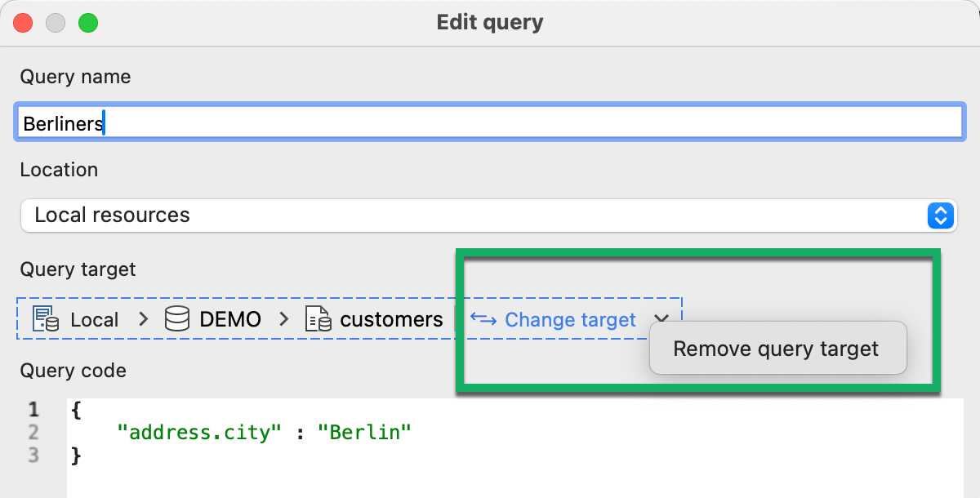Click line number 2 in the code editor

(x=33, y=432)
